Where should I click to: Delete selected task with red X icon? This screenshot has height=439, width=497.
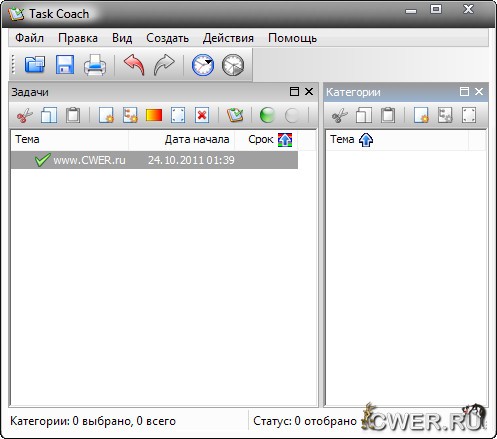click(202, 116)
